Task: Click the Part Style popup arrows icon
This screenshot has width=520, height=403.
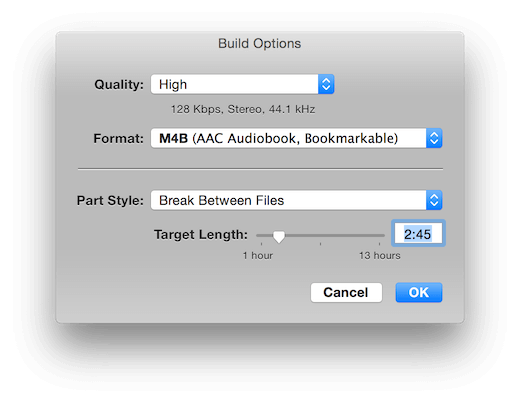Action: coord(434,200)
